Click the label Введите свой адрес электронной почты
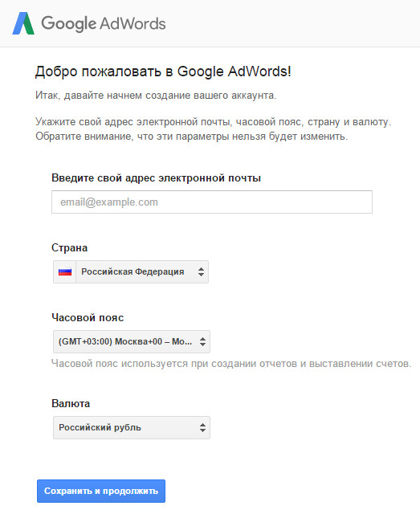 156,178
